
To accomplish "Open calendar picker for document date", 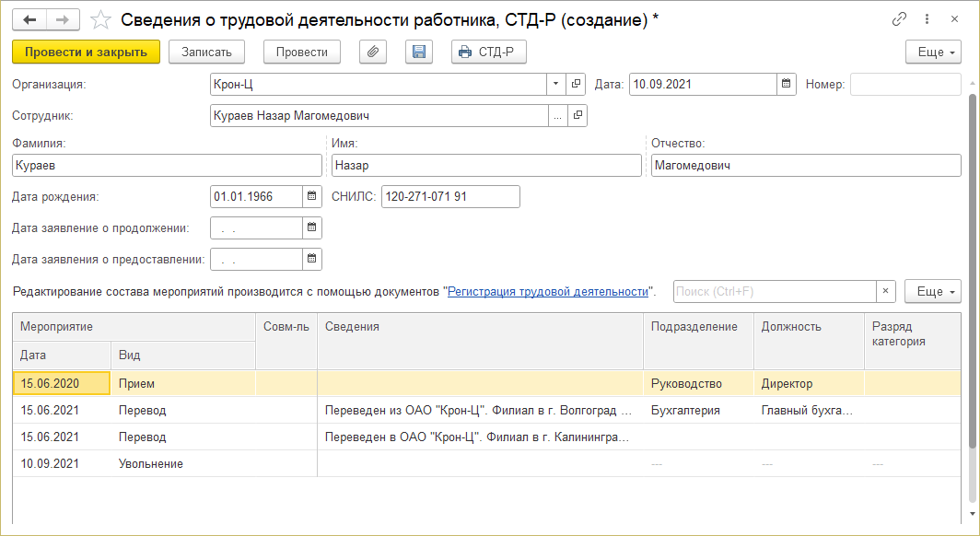I will pos(787,85).
